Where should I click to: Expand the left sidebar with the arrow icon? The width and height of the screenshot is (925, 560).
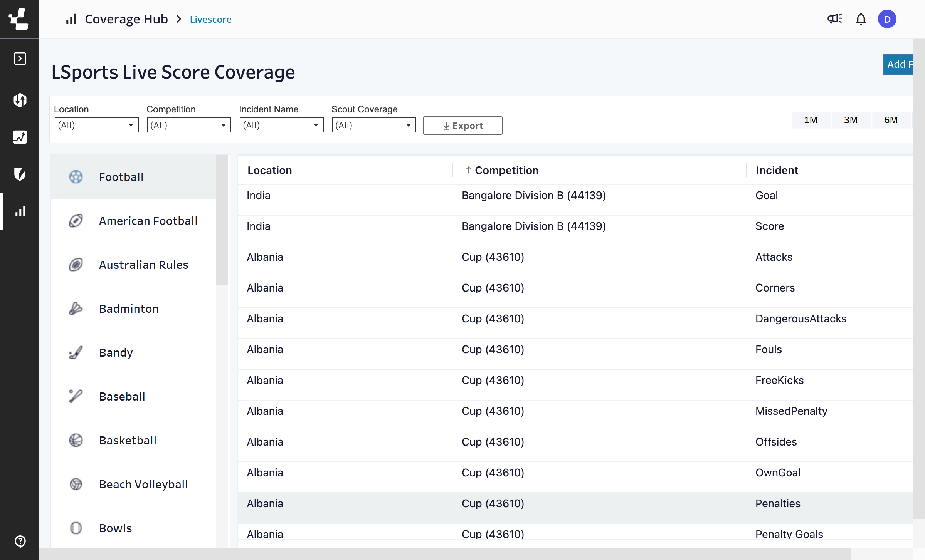[20, 59]
